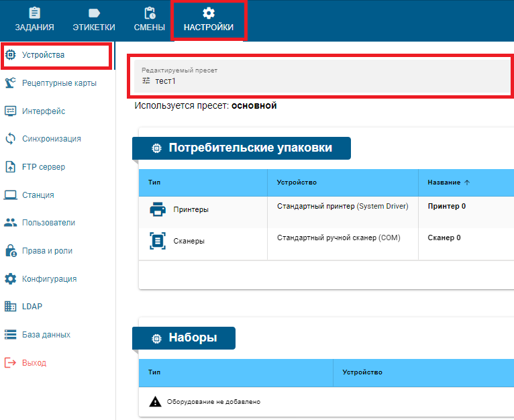Click the Настройки gear icon
Image resolution: width=514 pixels, height=420 pixels.
[x=209, y=13]
